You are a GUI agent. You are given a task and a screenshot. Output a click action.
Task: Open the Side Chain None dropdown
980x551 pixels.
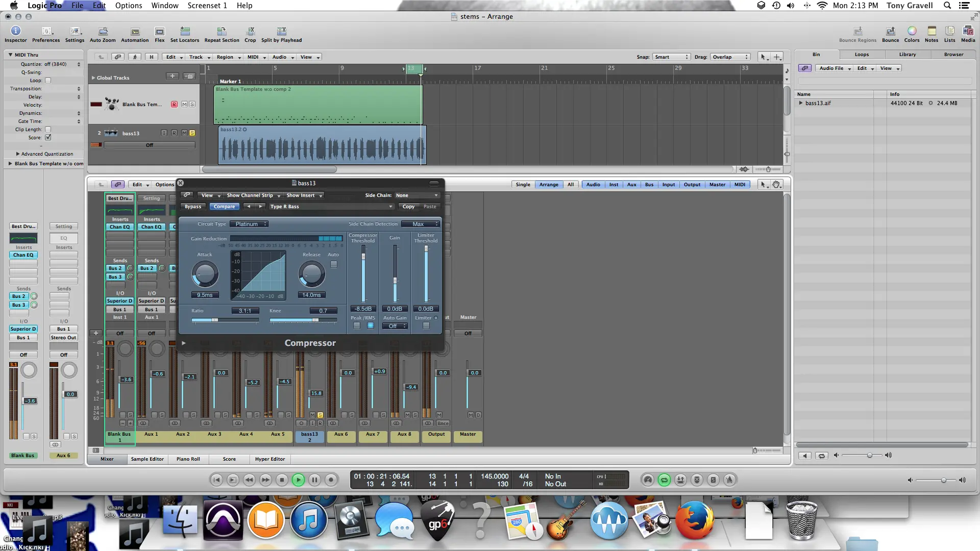point(416,195)
